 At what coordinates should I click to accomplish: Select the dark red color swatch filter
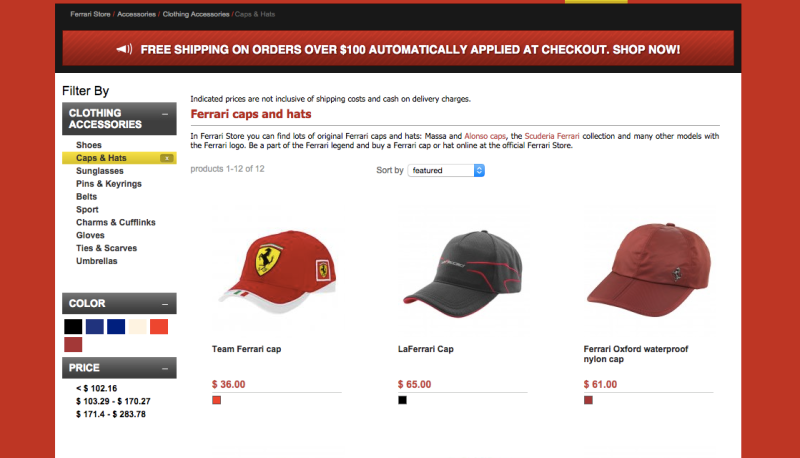coord(73,345)
